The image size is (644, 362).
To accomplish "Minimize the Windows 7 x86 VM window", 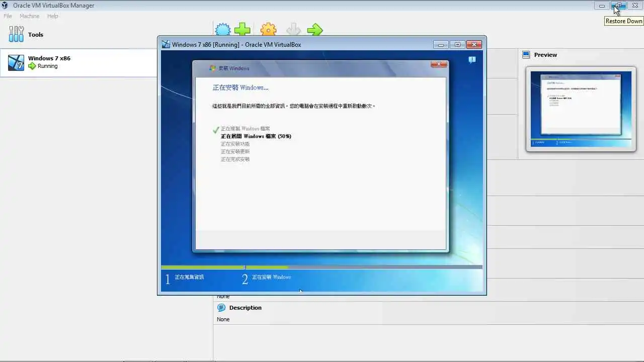I will click(x=441, y=45).
